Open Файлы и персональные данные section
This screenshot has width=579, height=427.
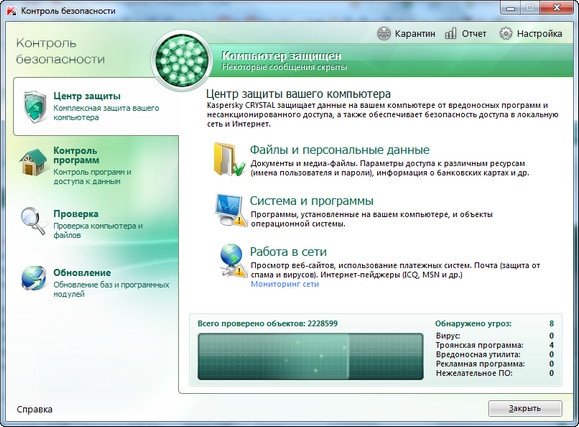coord(340,150)
